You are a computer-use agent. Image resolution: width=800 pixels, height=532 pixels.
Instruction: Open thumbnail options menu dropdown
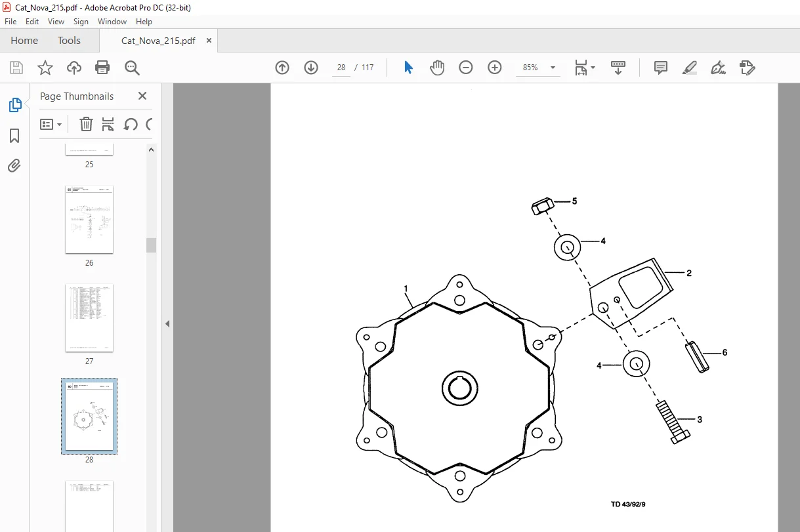tap(51, 124)
